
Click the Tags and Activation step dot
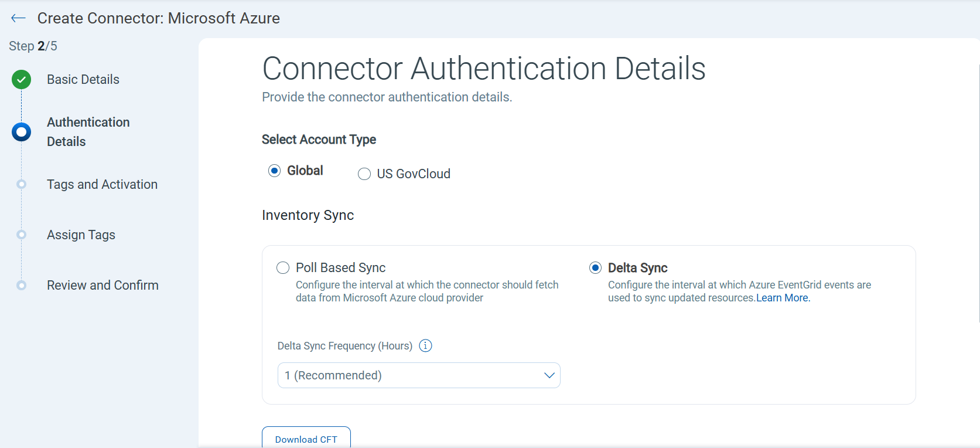coord(22,184)
